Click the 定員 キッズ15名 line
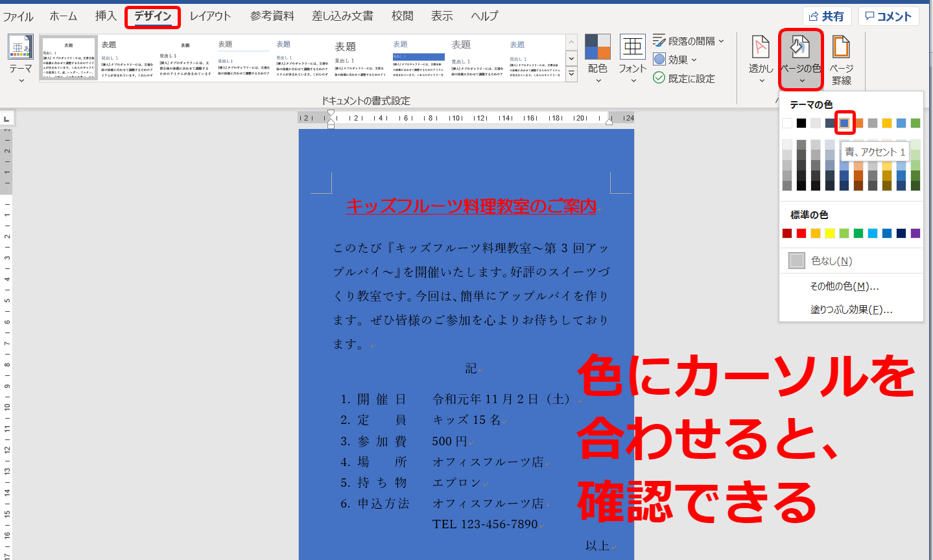Viewport: 933px width, 560px height. click(x=421, y=420)
